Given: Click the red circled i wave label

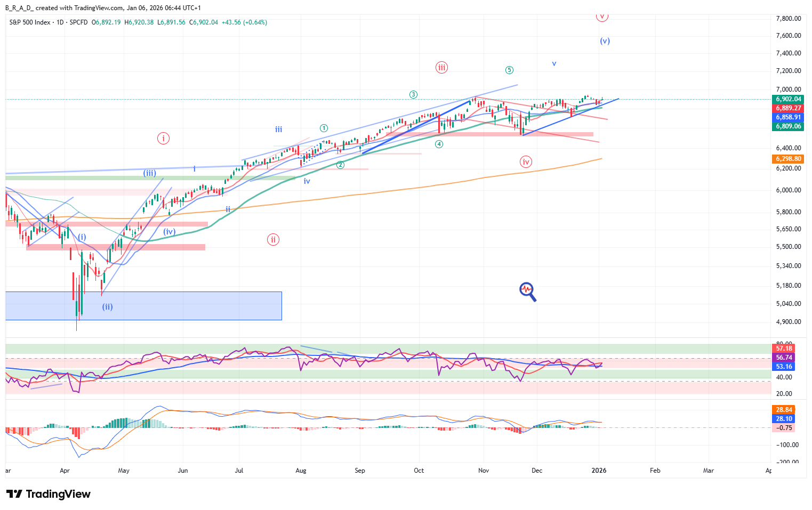Looking at the screenshot, I should click(163, 139).
